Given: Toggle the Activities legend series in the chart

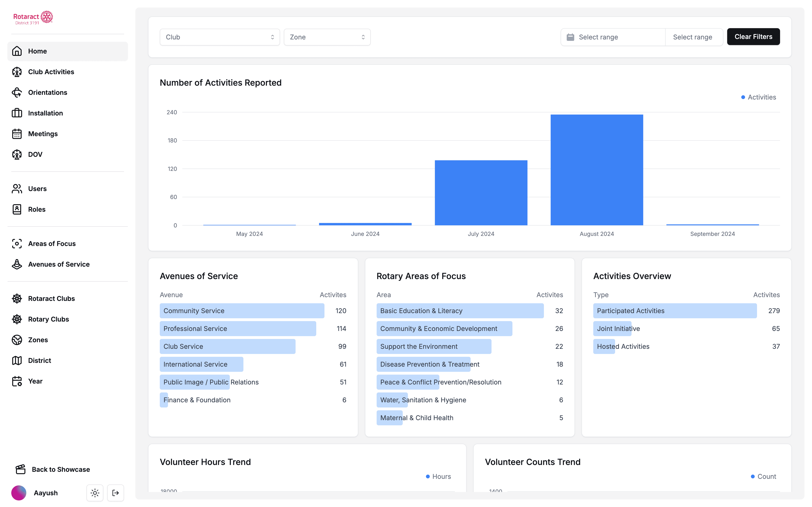Looking at the screenshot, I should (x=758, y=97).
